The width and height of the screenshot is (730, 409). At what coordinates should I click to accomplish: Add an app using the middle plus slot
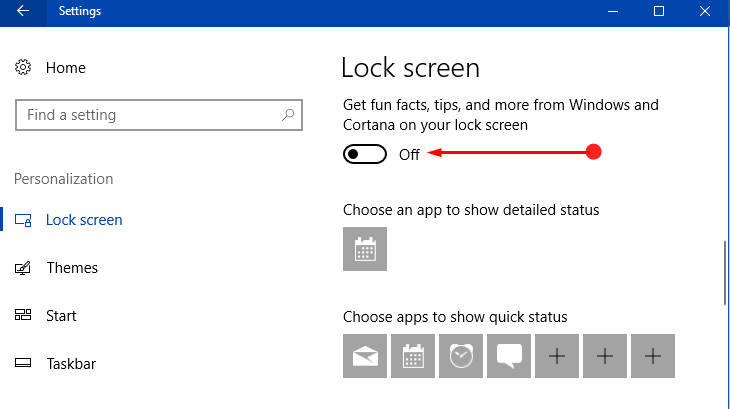click(x=605, y=356)
